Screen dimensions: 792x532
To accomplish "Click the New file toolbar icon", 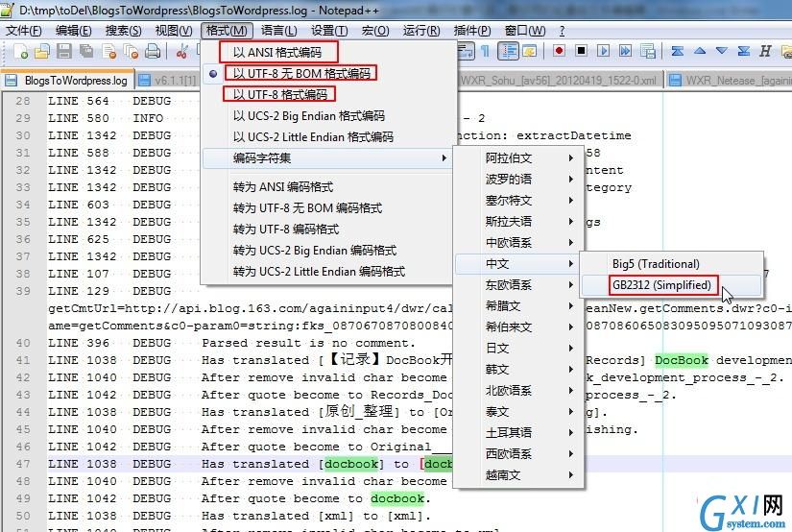I will point(20,51).
